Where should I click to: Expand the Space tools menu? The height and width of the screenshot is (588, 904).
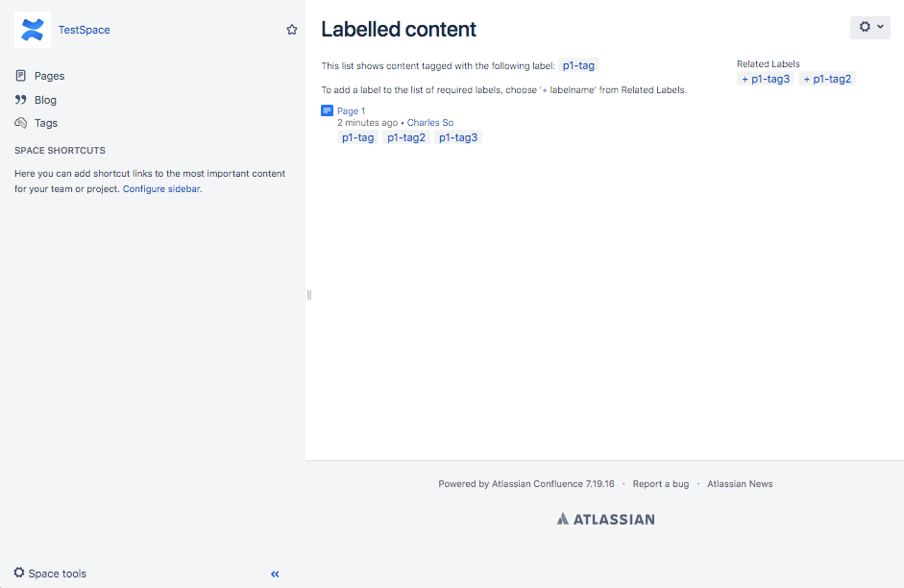coord(50,573)
